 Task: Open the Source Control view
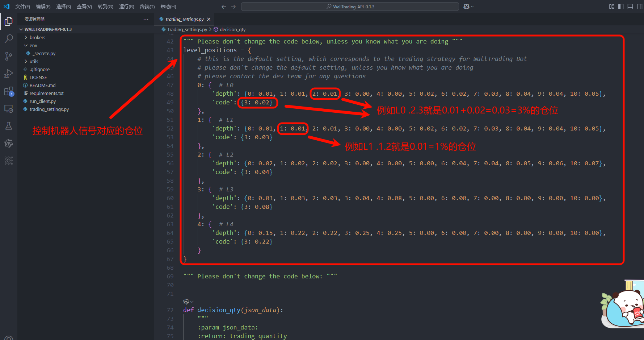pyautogui.click(x=9, y=56)
